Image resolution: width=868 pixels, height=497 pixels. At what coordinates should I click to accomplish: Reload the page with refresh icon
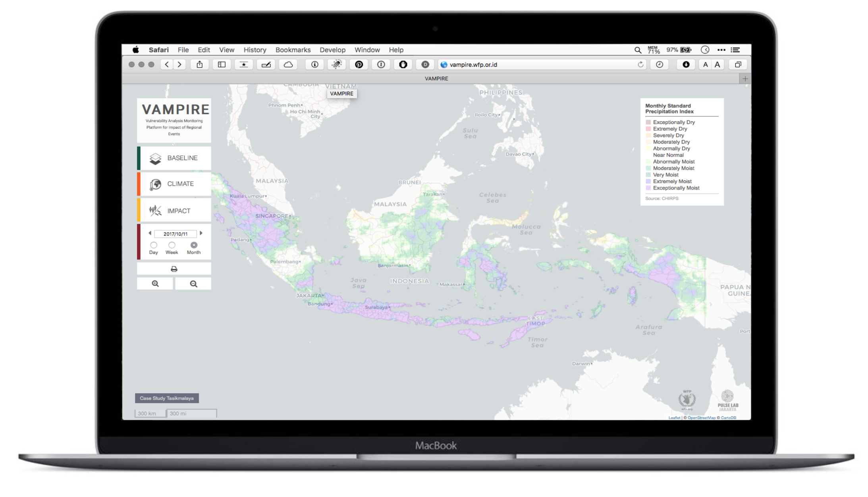[640, 64]
